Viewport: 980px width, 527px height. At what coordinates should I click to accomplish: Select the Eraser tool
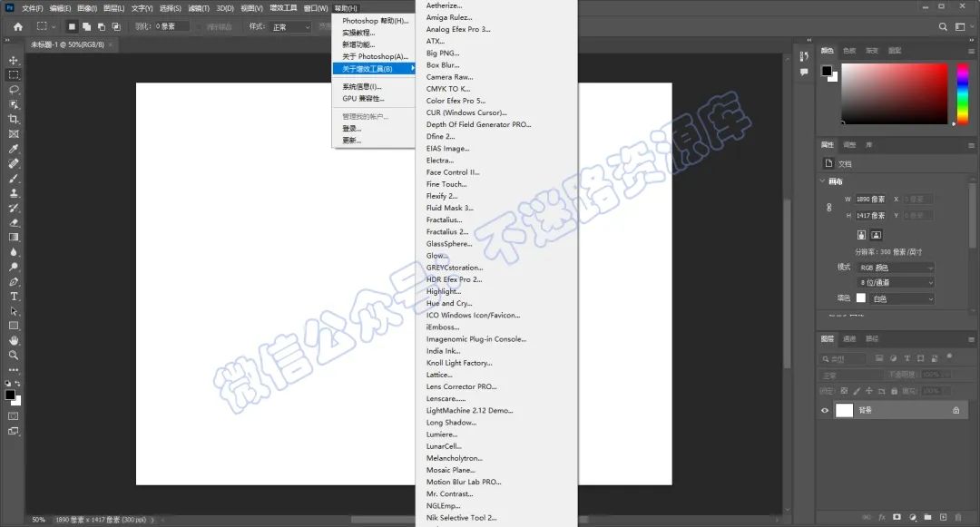(x=13, y=222)
